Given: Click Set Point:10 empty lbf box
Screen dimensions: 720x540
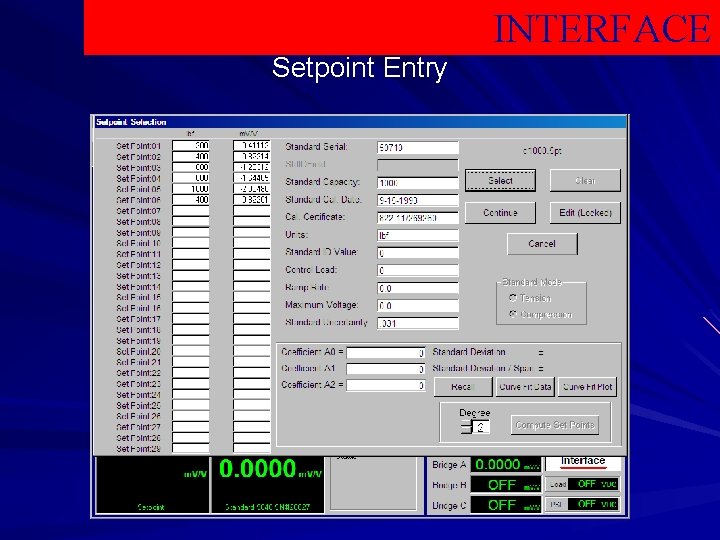Looking at the screenshot, I should pos(191,243).
